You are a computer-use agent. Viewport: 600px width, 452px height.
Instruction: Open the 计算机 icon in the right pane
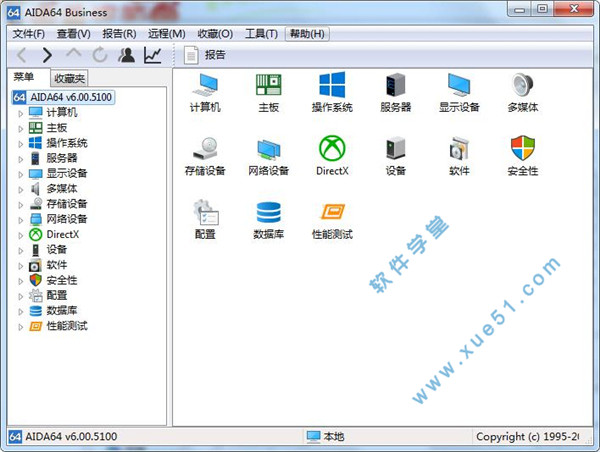pos(205,92)
